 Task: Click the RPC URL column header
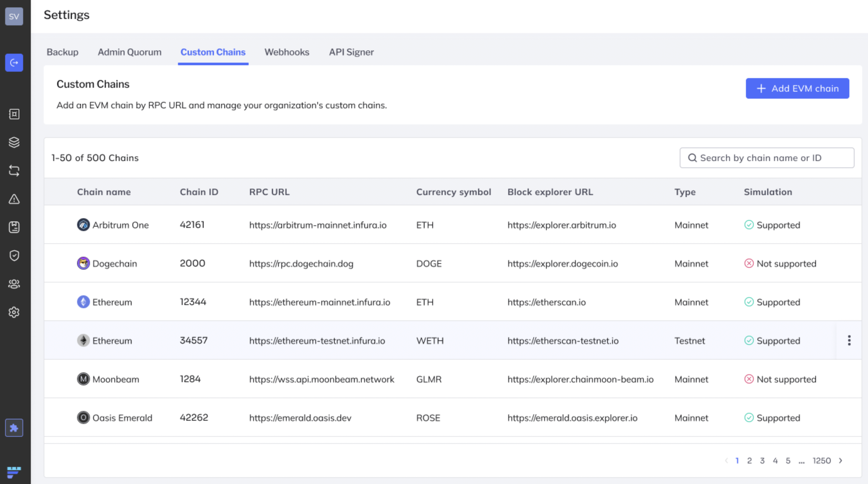[x=269, y=192]
